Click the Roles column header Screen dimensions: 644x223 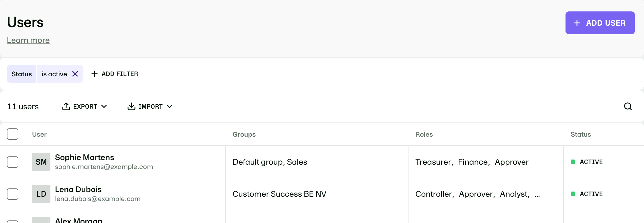424,134
